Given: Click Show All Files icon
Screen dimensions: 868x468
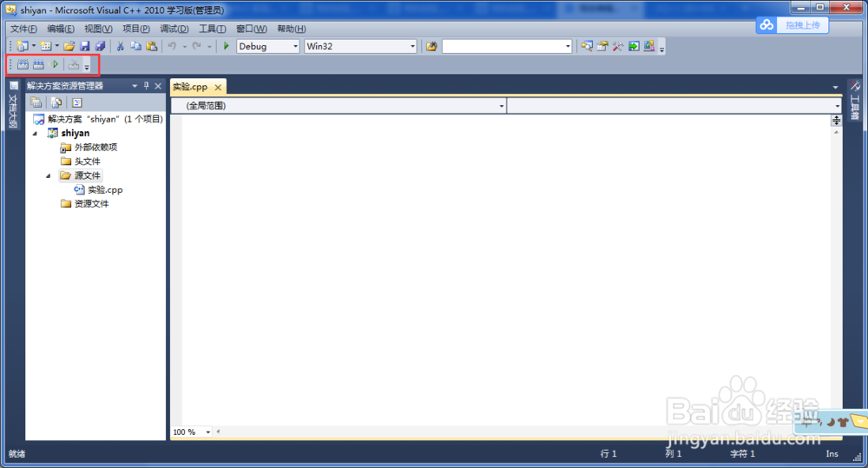Looking at the screenshot, I should coord(56,102).
